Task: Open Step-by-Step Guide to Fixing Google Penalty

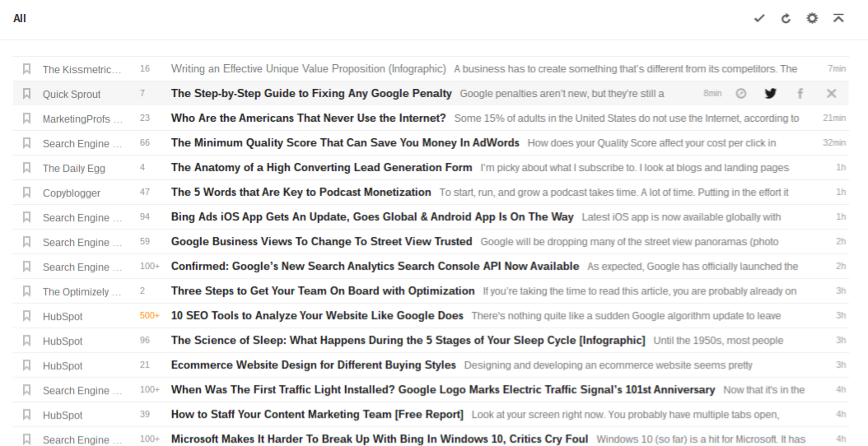Action: point(311,94)
